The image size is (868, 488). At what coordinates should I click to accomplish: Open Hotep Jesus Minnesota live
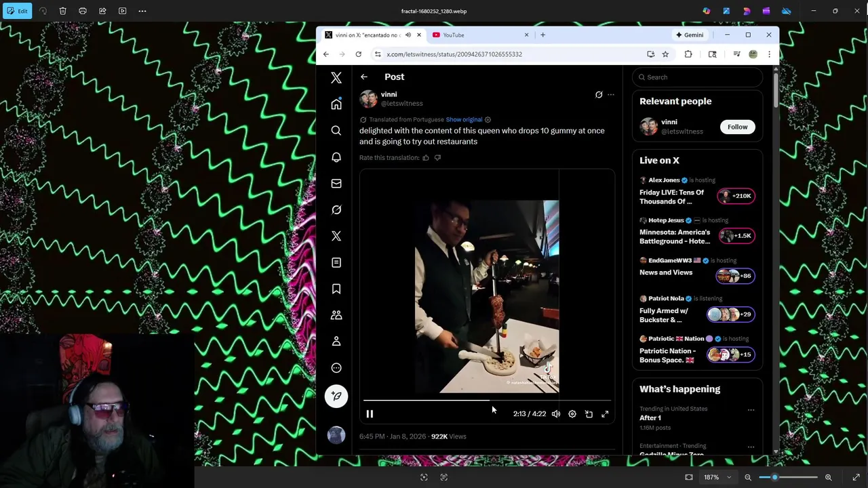point(697,232)
